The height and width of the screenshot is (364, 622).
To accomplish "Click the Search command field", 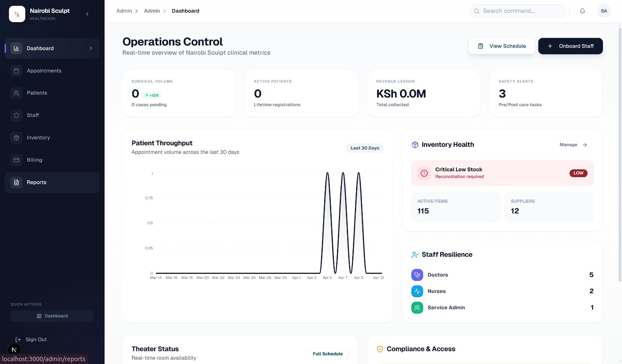I will [517, 11].
